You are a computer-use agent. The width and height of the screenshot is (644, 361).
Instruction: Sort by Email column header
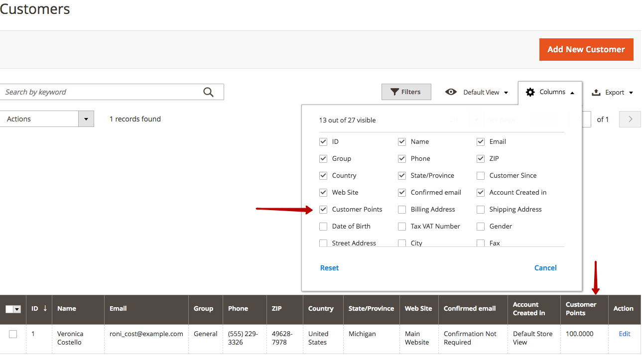pyautogui.click(x=146, y=309)
